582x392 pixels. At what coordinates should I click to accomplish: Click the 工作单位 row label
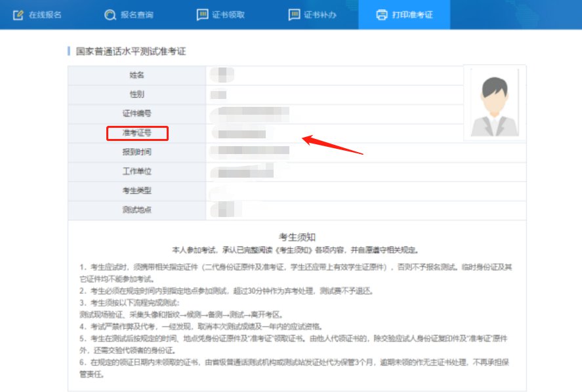pyautogui.click(x=137, y=171)
